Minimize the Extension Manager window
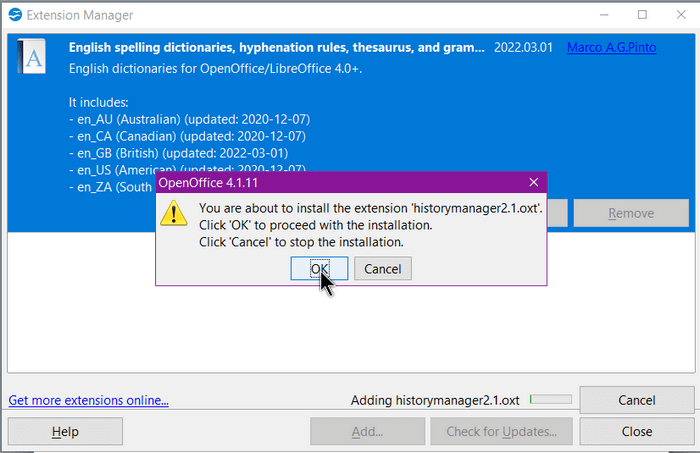 (x=604, y=15)
